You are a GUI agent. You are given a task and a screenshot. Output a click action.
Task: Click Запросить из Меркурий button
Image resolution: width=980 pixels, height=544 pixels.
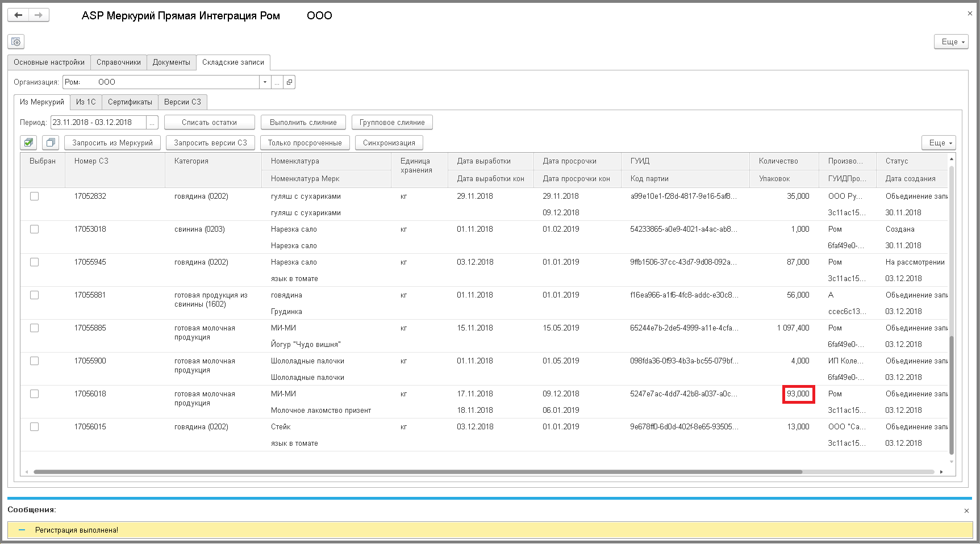coord(112,143)
